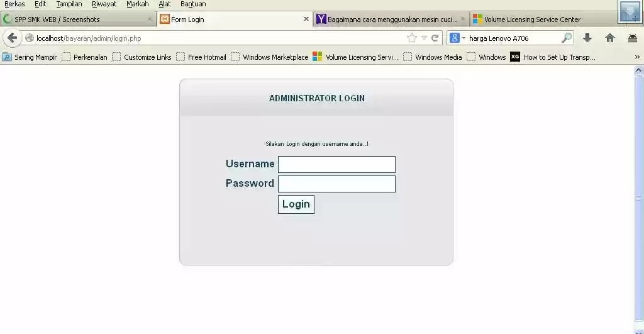Close the Bagaimana cara menggunakan tab

pos(463,19)
